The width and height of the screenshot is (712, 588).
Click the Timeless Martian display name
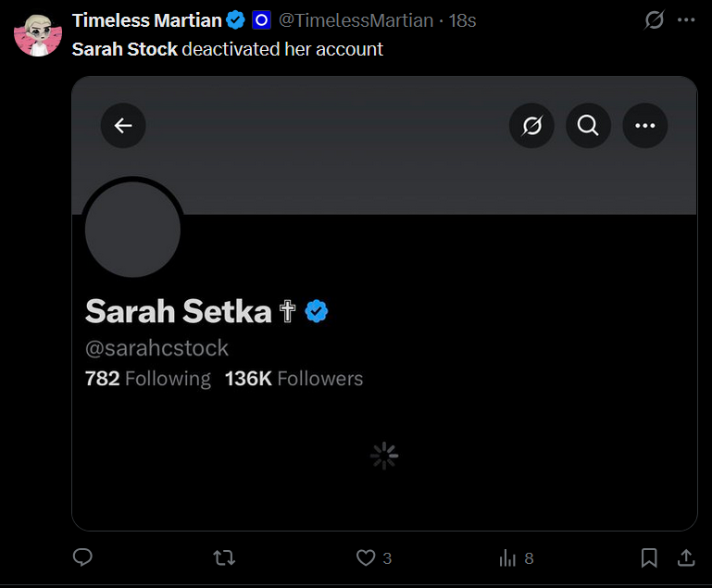(146, 20)
